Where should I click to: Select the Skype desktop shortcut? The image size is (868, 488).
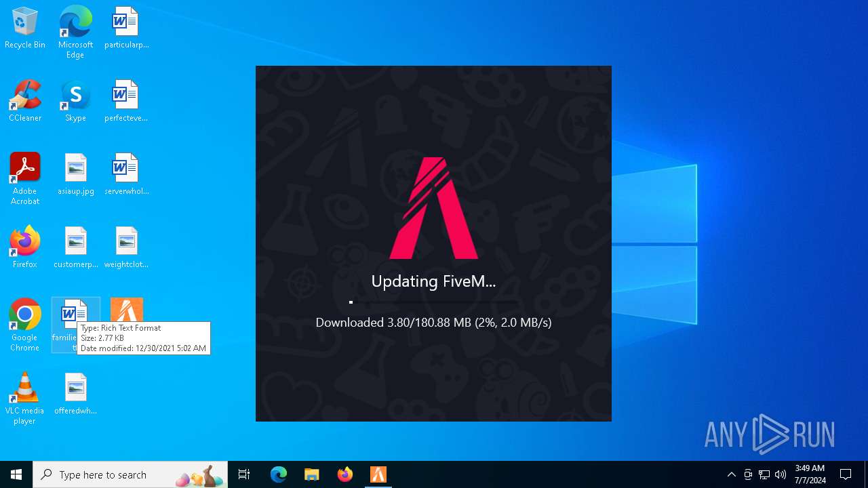[75, 102]
